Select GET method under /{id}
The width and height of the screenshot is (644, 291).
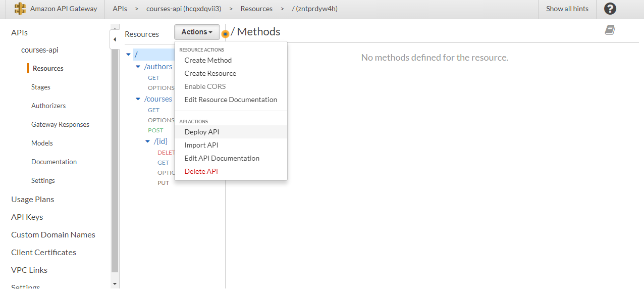(x=163, y=163)
